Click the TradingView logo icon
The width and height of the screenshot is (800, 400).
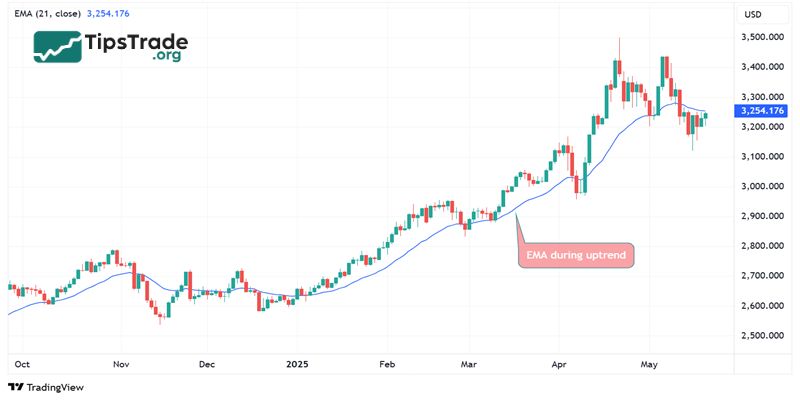click(x=15, y=387)
